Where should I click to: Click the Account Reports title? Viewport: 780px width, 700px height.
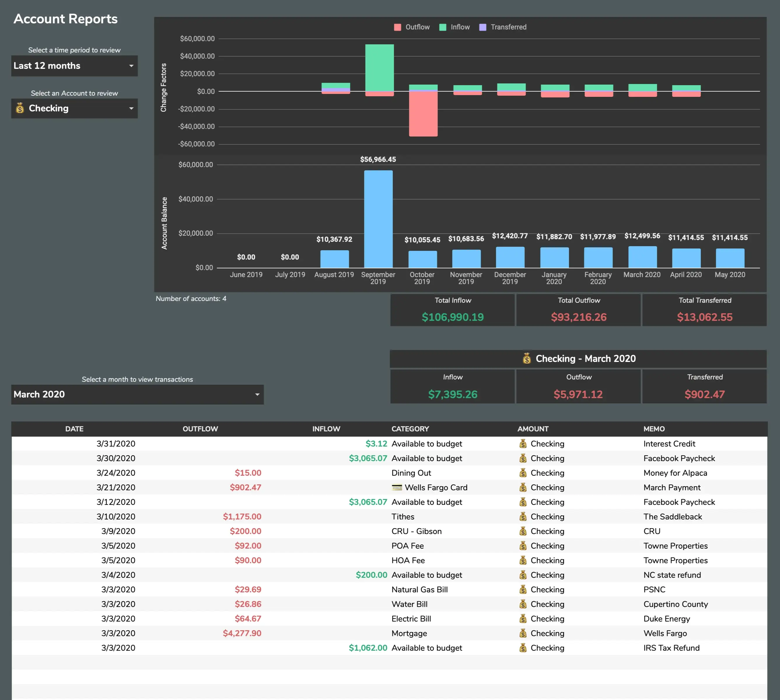(65, 19)
